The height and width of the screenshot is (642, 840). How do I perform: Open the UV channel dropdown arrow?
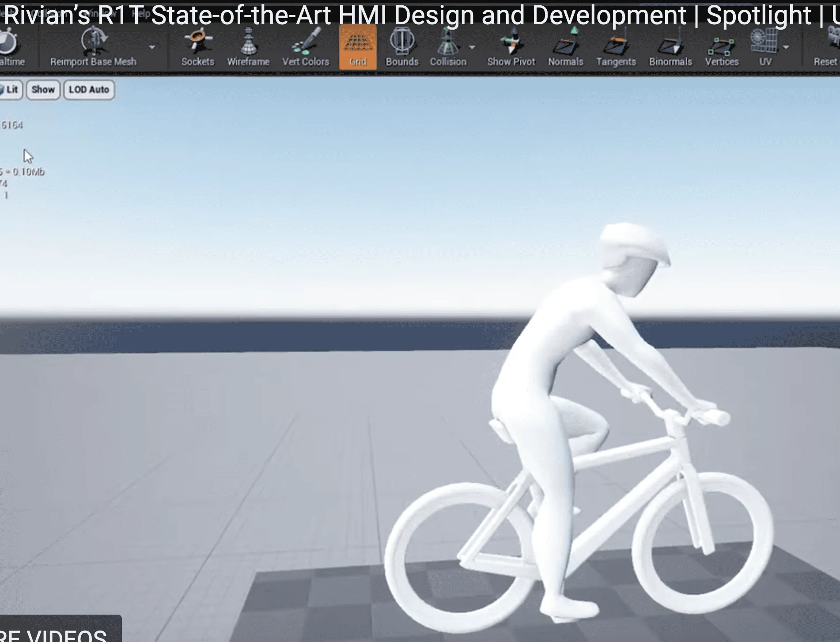click(x=786, y=47)
